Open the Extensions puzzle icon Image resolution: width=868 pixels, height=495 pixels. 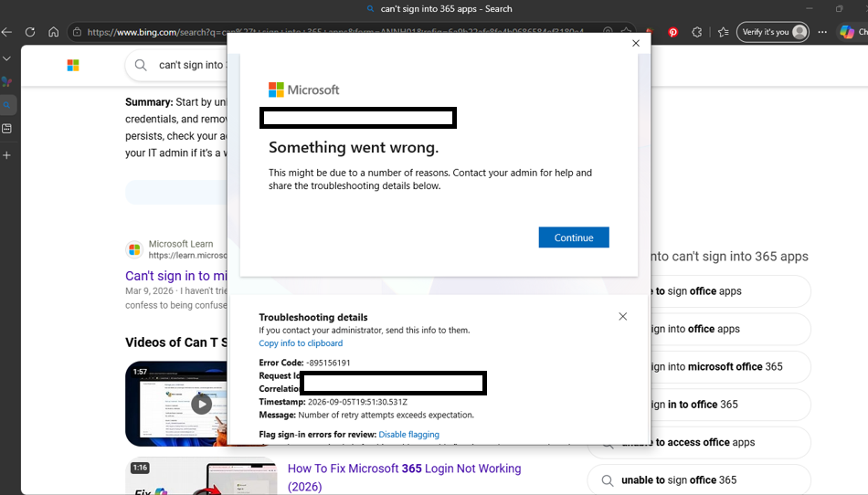696,32
